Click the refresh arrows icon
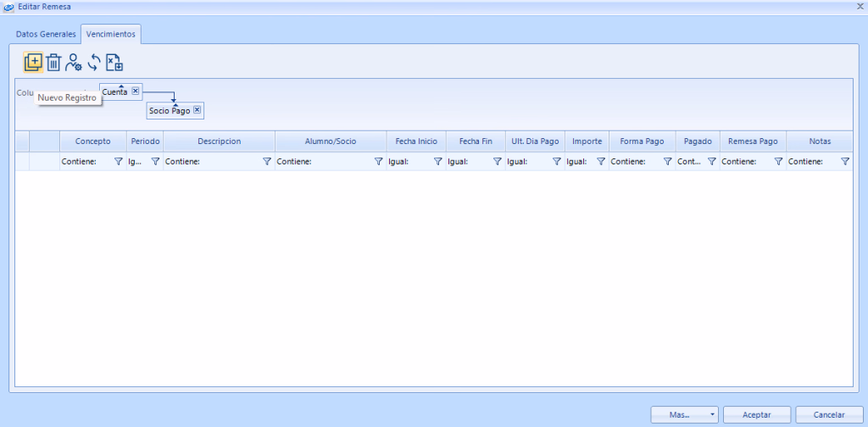The width and height of the screenshot is (868, 427). (x=94, y=62)
